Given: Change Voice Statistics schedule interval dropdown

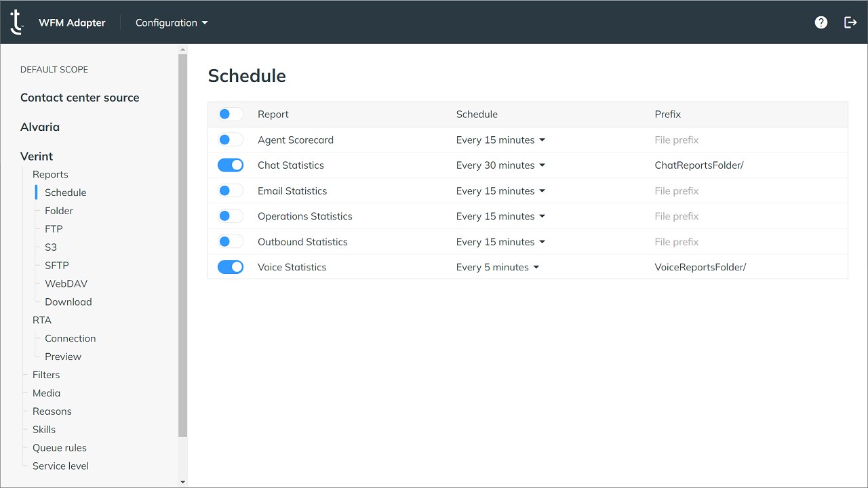Looking at the screenshot, I should 498,267.
